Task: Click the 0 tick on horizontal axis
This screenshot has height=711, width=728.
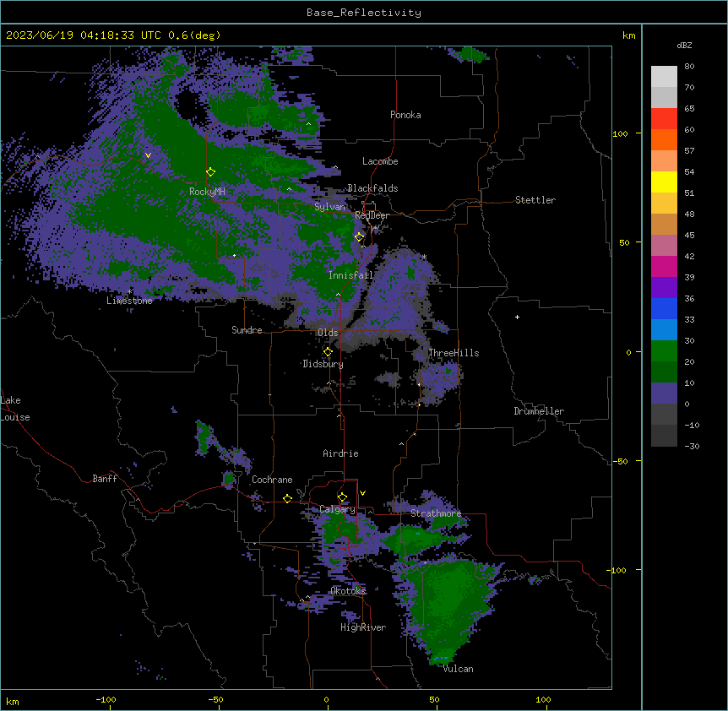Action: (326, 699)
